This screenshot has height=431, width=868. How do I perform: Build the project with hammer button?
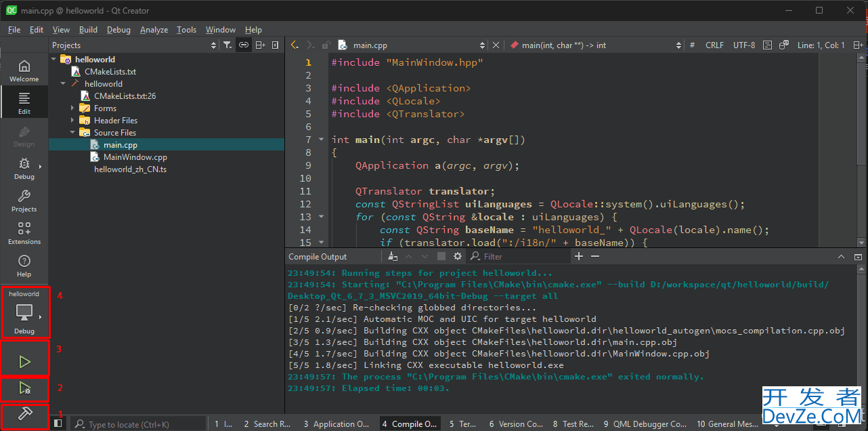24,413
